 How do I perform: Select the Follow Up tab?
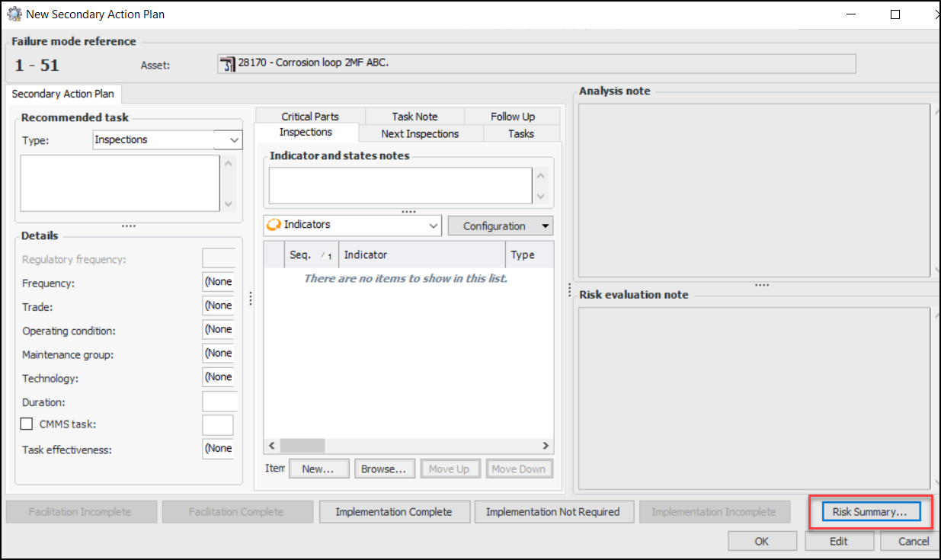[512, 117]
